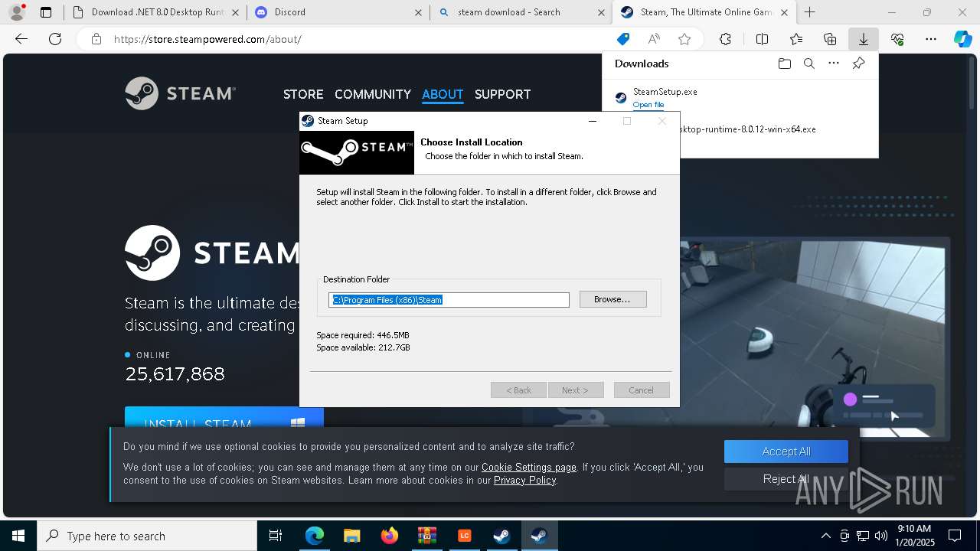The image size is (980, 551).
Task: Search downloads with magnifier icon
Action: 808,64
